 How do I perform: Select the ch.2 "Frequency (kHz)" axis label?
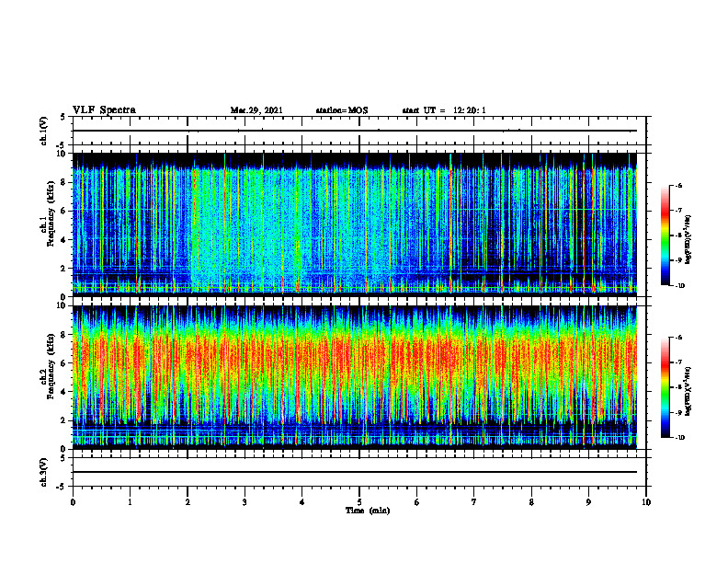51,366
